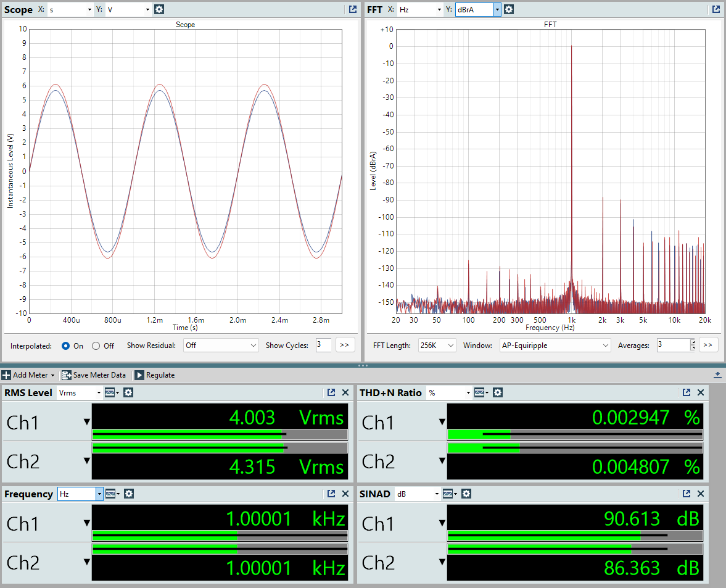Pop out the THD+N Ratio meter
Image resolution: width=726 pixels, height=588 pixels.
686,392
